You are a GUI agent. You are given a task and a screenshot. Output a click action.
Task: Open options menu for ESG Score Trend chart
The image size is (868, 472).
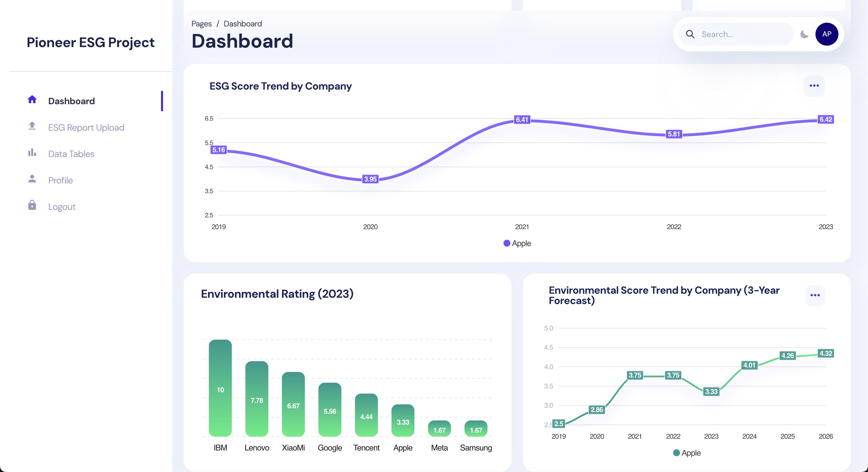pyautogui.click(x=814, y=86)
